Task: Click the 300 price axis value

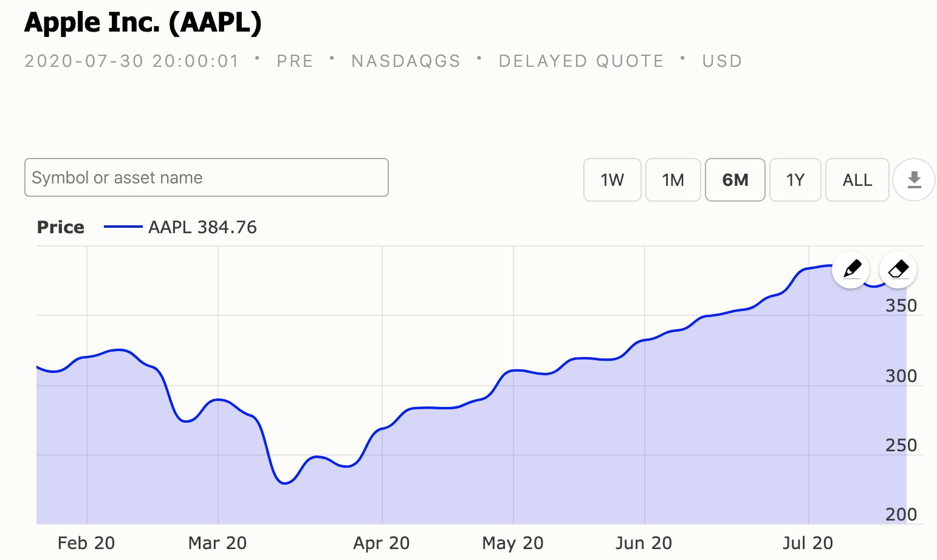Action: pyautogui.click(x=901, y=376)
